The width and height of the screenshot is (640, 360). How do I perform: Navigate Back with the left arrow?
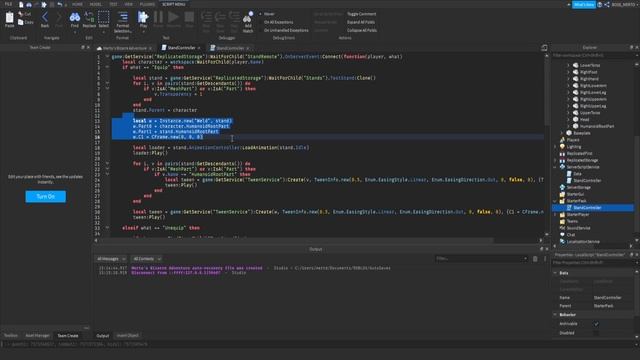coord(45,18)
